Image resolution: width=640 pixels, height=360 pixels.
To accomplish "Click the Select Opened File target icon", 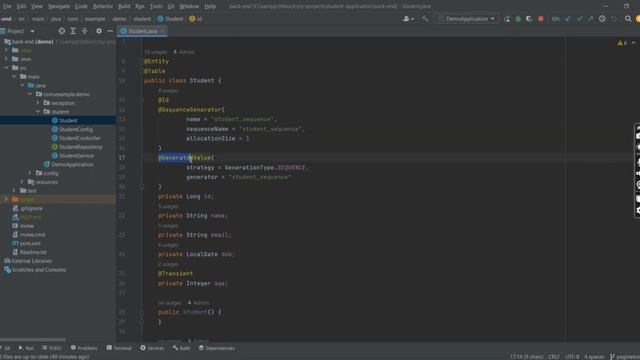I will click(x=62, y=31).
